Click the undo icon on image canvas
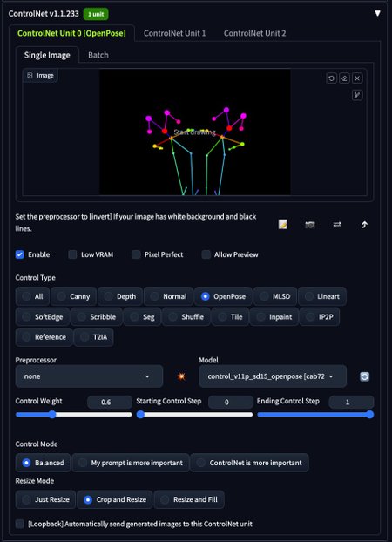 coord(331,78)
